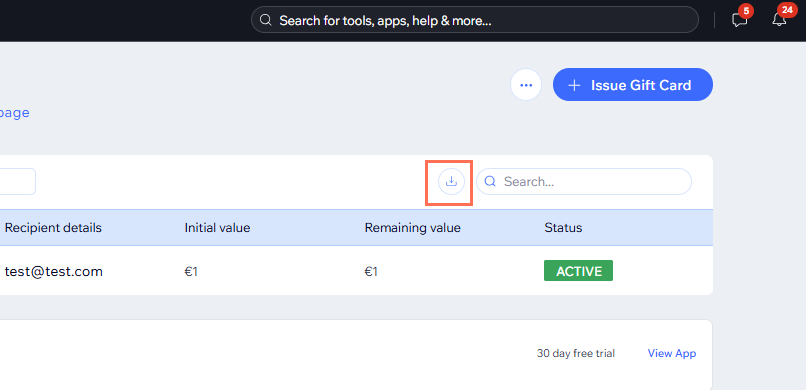The image size is (806, 390).
Task: Click the ACTIVE status badge
Action: [578, 271]
